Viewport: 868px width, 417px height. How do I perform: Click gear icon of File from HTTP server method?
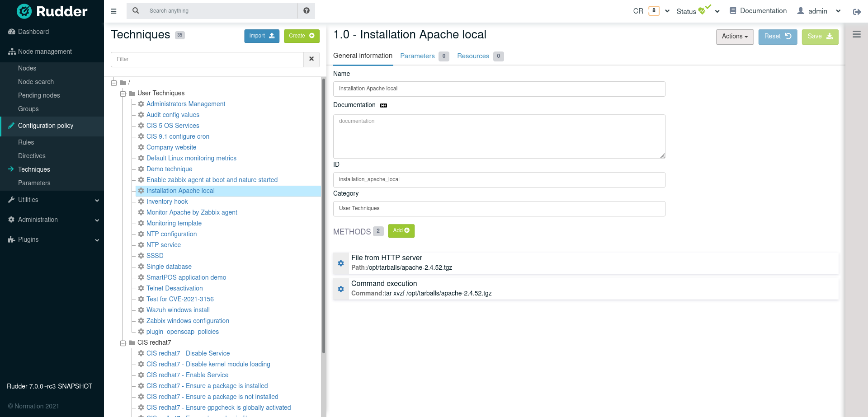click(341, 263)
